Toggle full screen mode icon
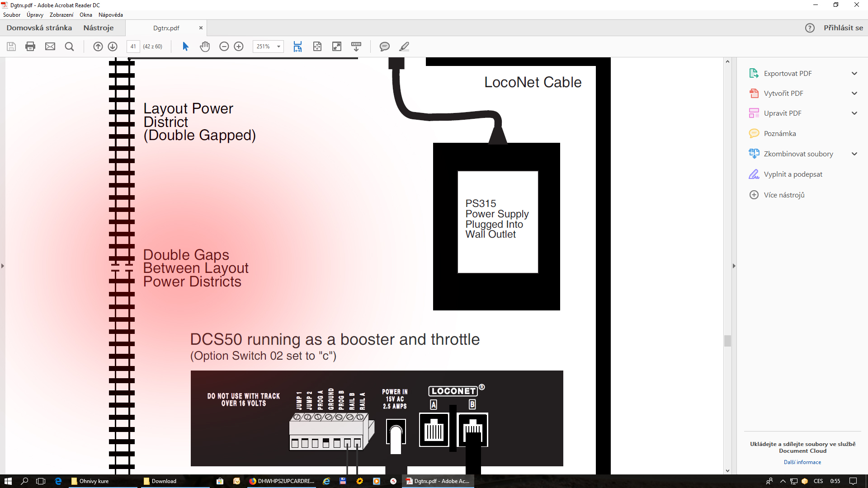Viewport: 868px width, 488px height. click(337, 47)
